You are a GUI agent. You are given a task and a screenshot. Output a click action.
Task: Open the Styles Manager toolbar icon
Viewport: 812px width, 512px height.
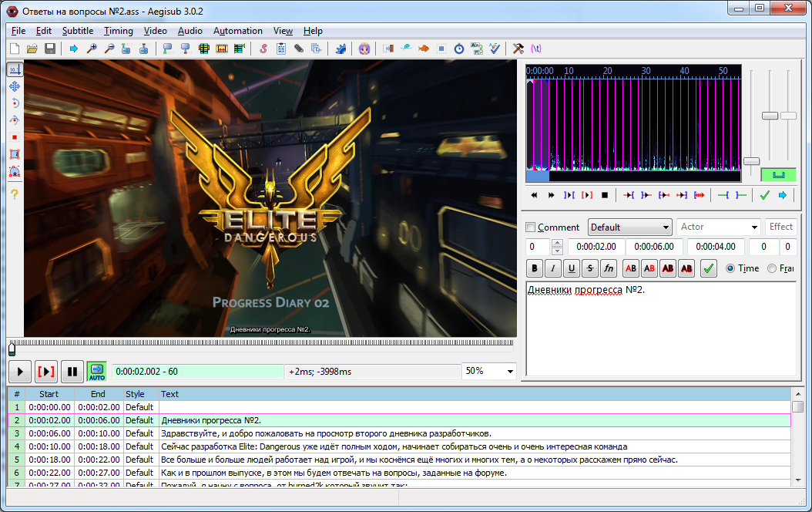(x=263, y=49)
